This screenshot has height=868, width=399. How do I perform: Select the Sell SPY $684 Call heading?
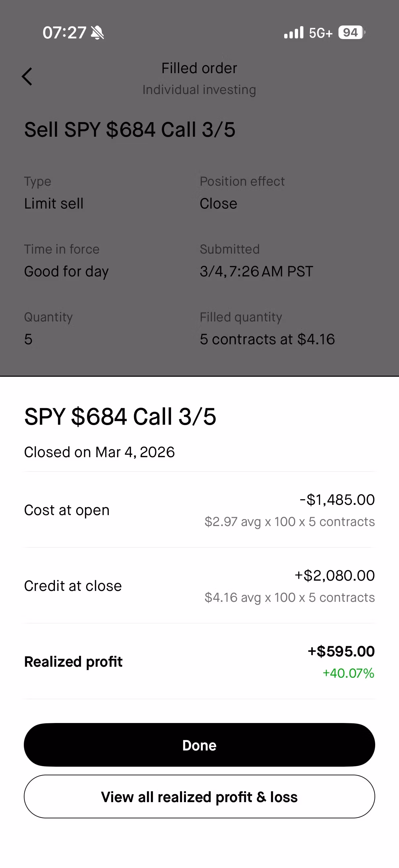point(130,130)
